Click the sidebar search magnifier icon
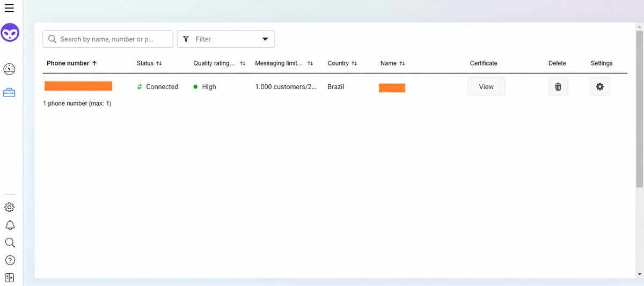 [x=10, y=243]
